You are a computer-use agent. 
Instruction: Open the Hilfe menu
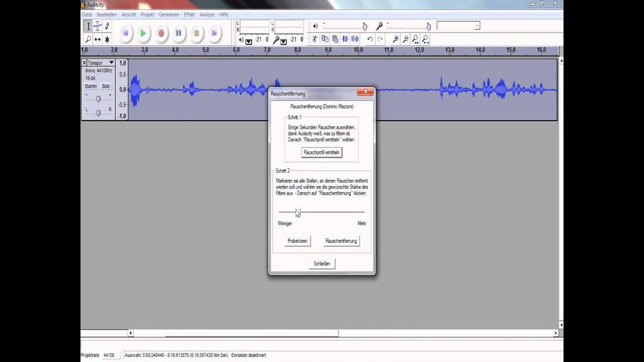coord(223,15)
